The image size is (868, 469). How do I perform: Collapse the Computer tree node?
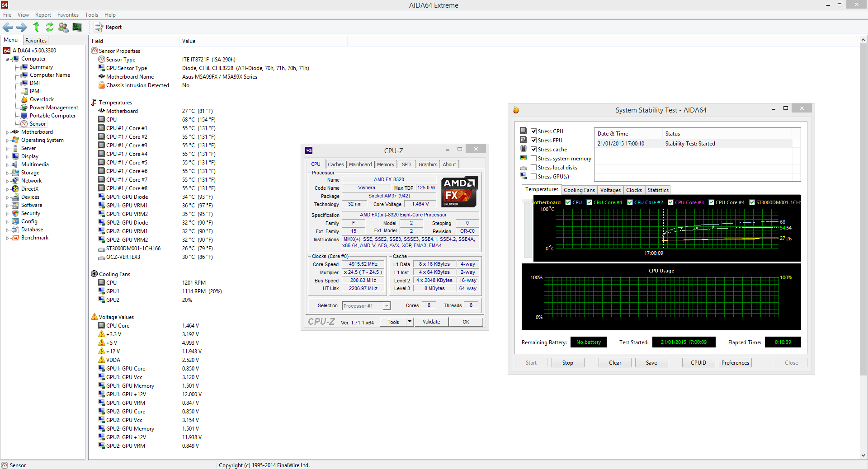click(x=7, y=59)
